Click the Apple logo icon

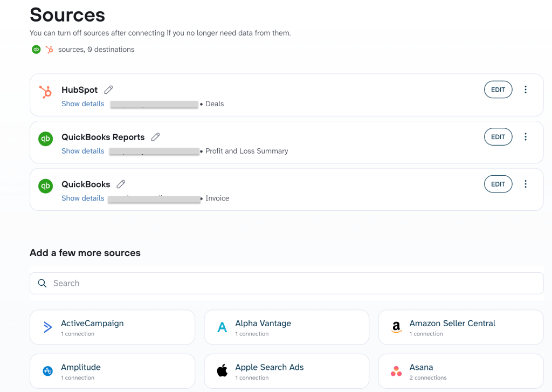pyautogui.click(x=222, y=370)
